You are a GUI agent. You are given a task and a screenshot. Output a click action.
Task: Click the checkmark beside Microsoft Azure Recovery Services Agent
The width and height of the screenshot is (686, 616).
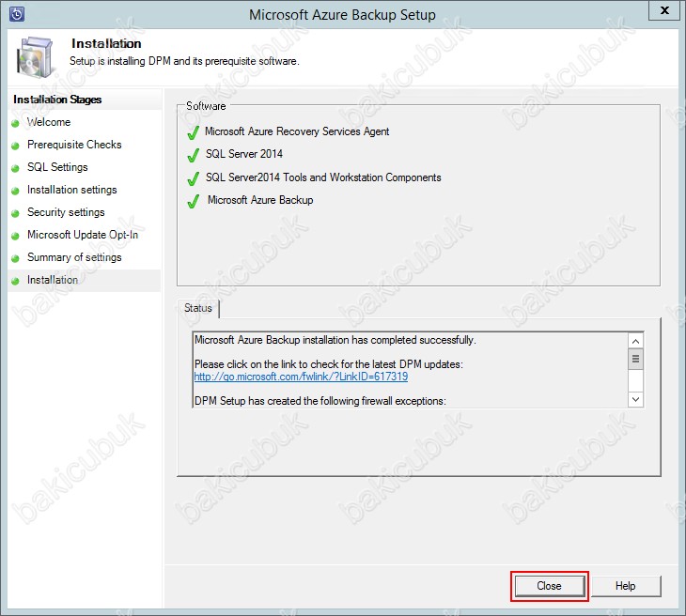tap(193, 132)
